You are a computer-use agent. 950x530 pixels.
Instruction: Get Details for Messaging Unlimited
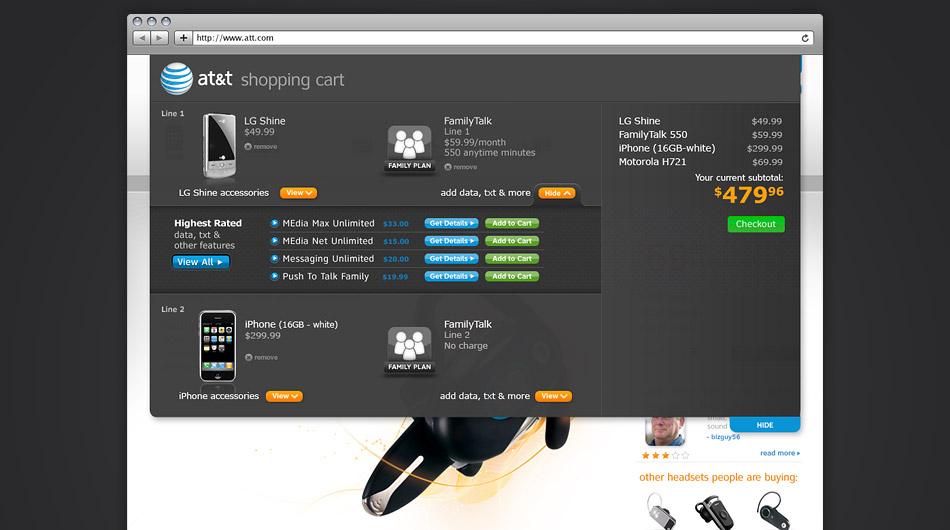click(451, 258)
